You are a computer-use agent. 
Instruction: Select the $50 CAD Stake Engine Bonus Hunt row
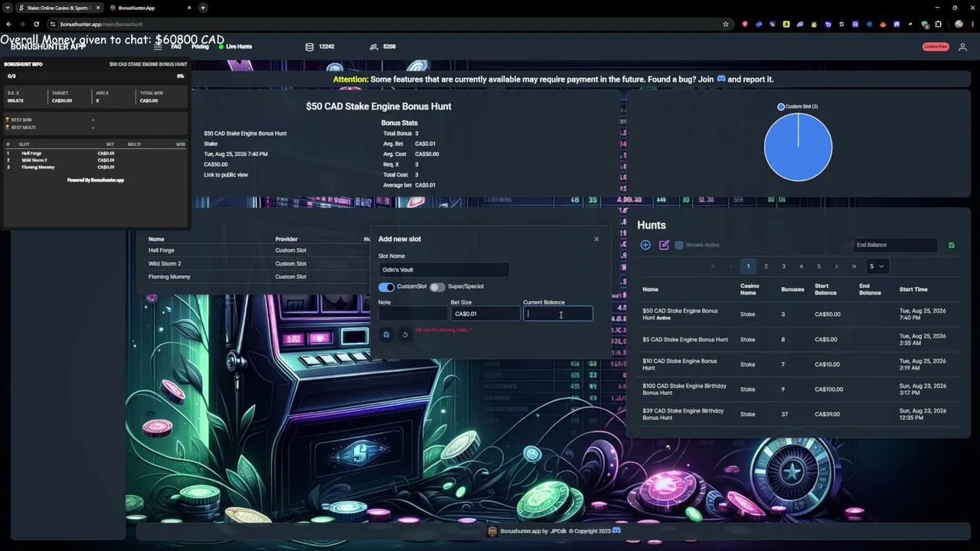click(x=797, y=315)
